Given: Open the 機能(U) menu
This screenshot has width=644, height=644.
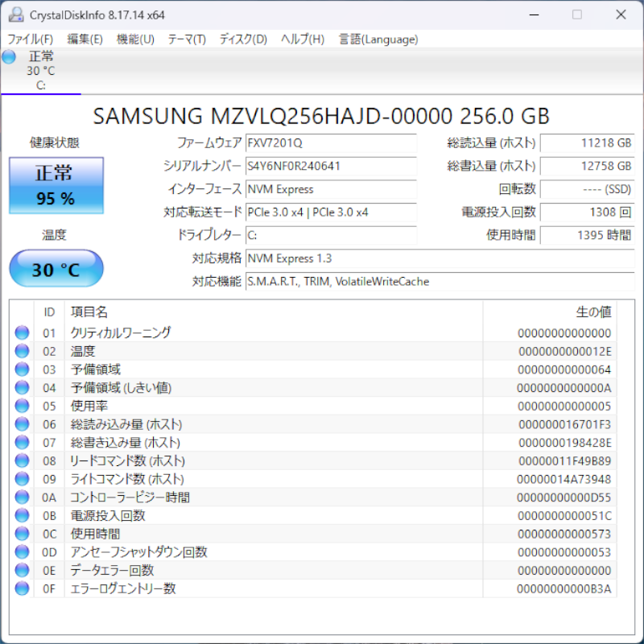Looking at the screenshot, I should point(135,39).
